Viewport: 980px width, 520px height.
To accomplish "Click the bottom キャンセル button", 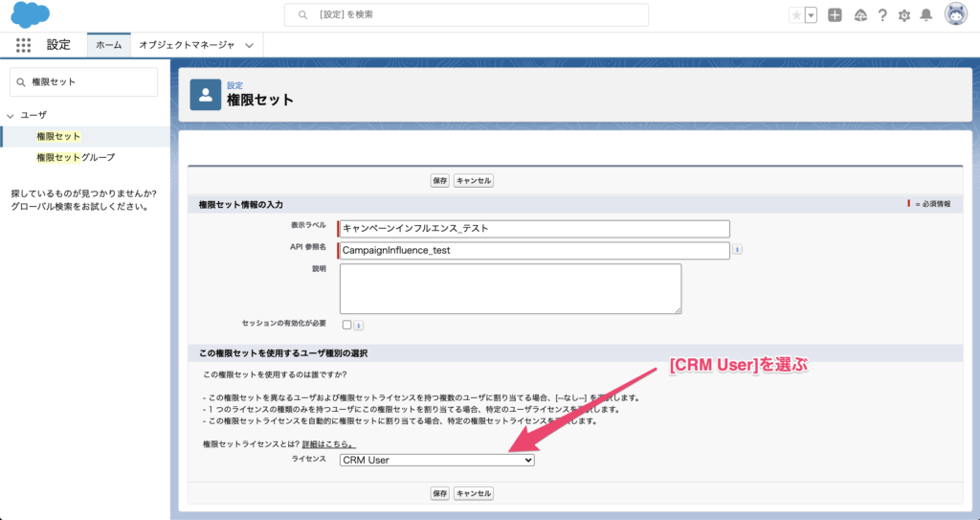I will pos(474,493).
